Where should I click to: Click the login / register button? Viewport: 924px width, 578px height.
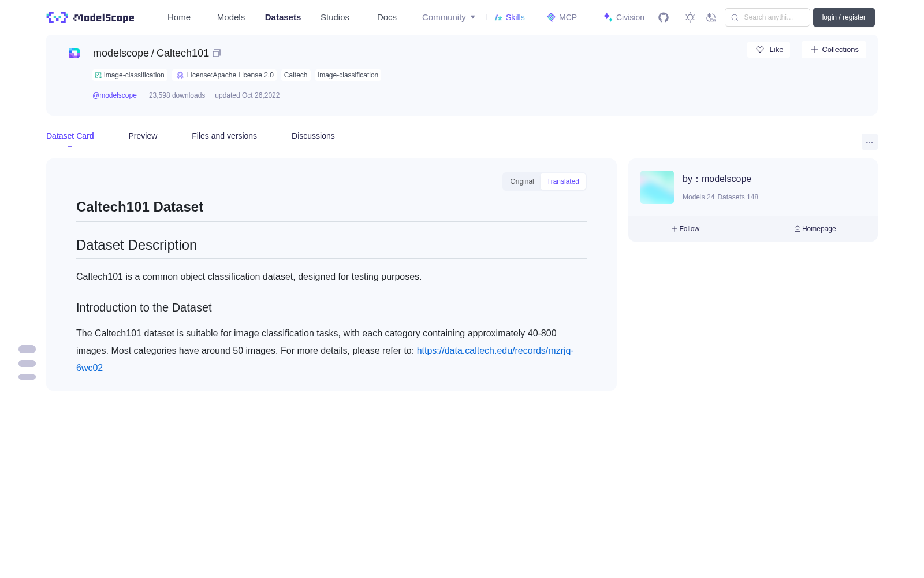click(844, 17)
